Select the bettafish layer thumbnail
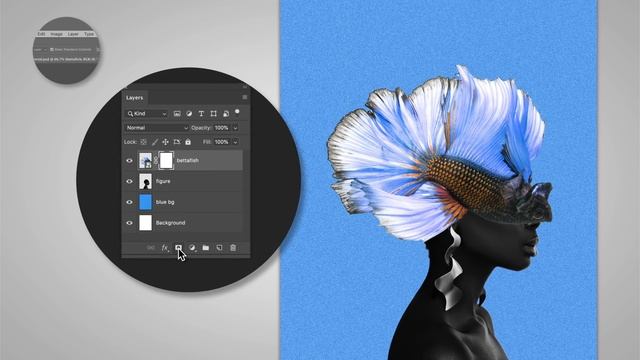 click(145, 160)
